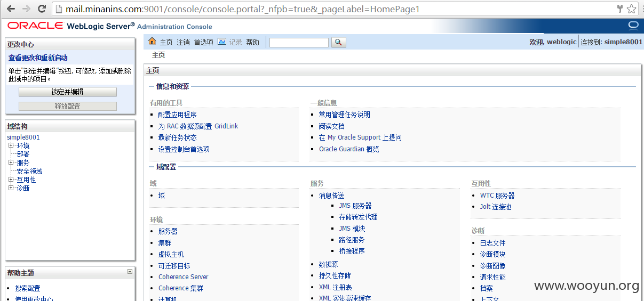The width and height of the screenshot is (644, 301).
Task: Open 日志文件 link
Action: pos(493,243)
